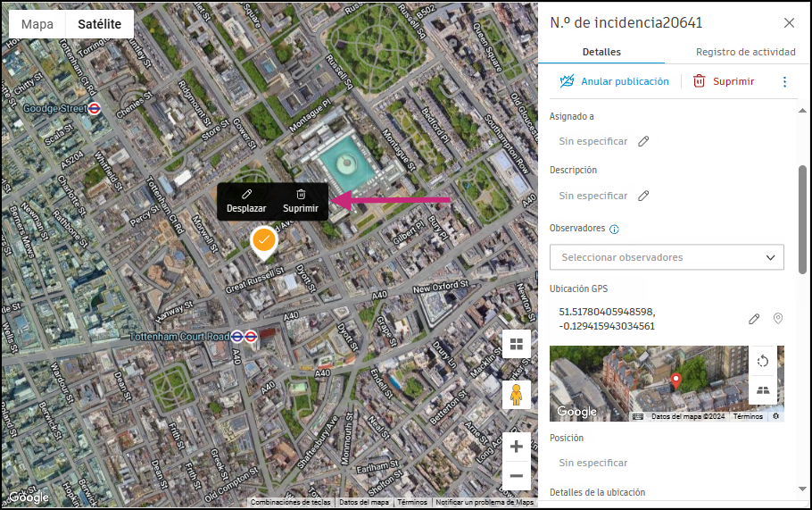Click the Street View pegman
812x510 pixels.
[517, 395]
